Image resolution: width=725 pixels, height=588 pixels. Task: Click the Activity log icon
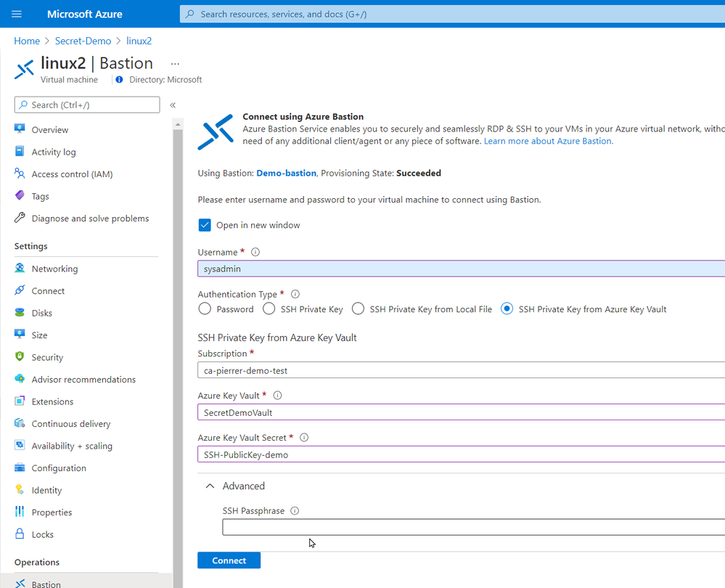(x=20, y=151)
